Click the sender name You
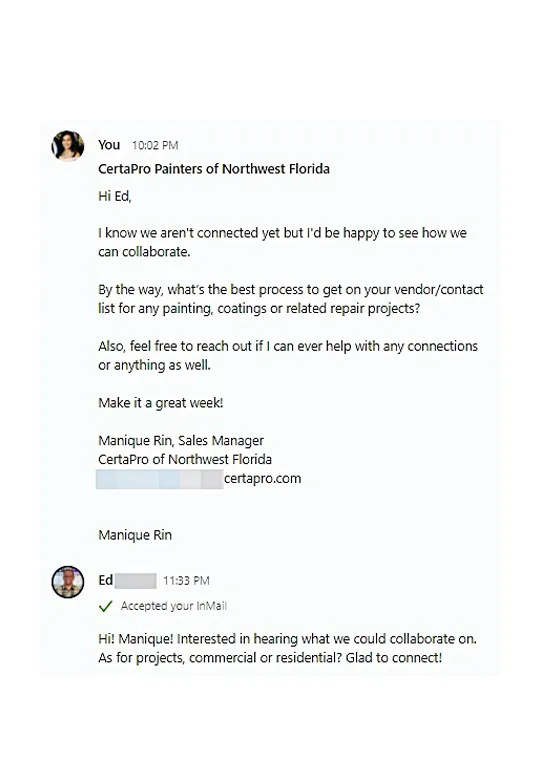Screen dimensions: 551x774 [x=109, y=145]
